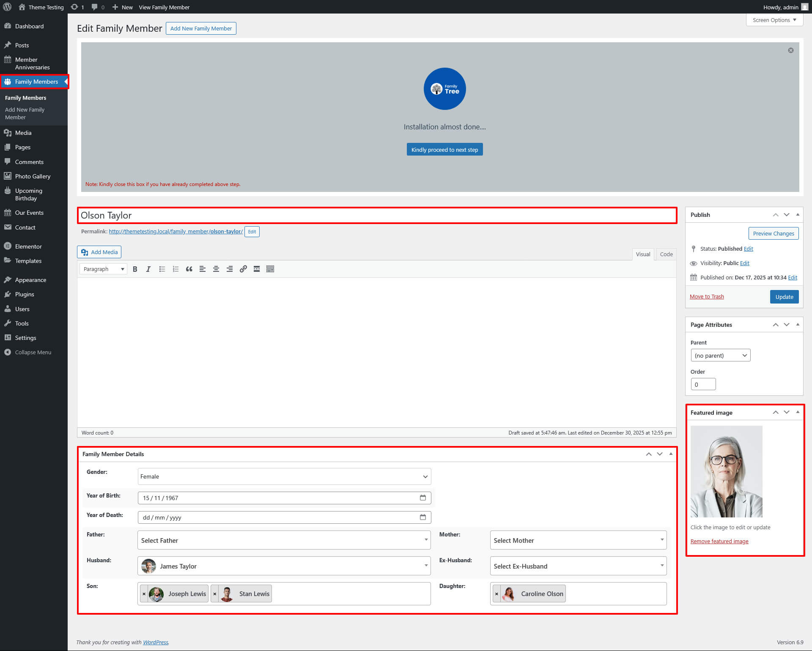Image resolution: width=812 pixels, height=651 pixels.
Task: Click the insert link icon
Action: pos(243,269)
